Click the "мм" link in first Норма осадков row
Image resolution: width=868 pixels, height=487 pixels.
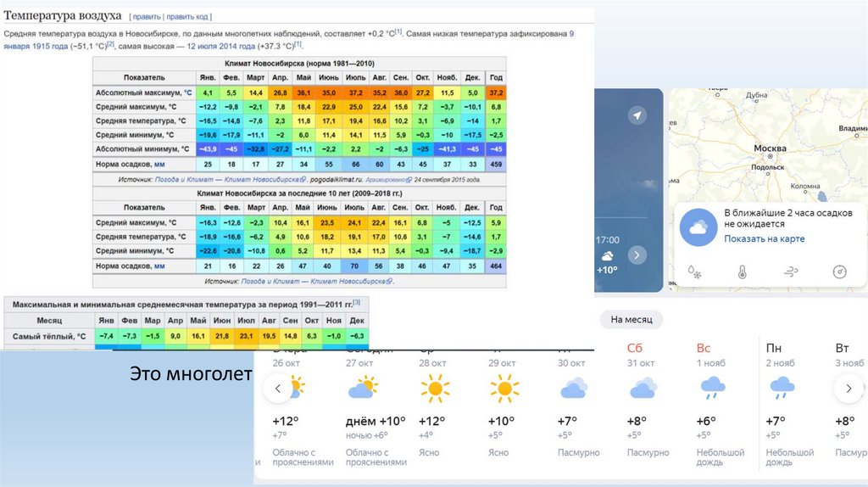pos(159,164)
